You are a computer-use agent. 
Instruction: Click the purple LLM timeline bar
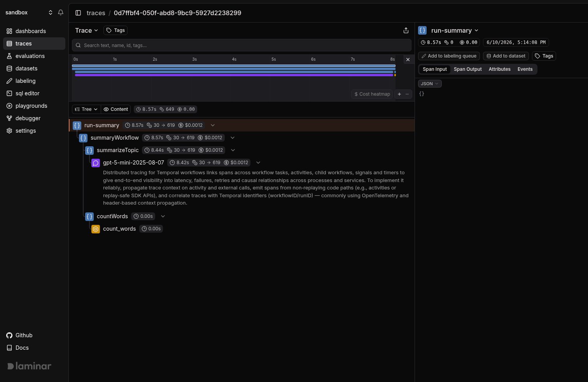tap(234, 75)
